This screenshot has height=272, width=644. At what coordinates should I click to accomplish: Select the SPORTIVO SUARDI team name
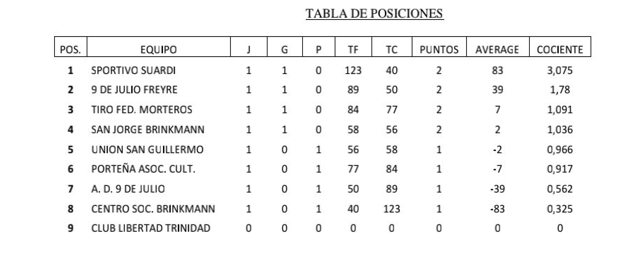(x=133, y=70)
